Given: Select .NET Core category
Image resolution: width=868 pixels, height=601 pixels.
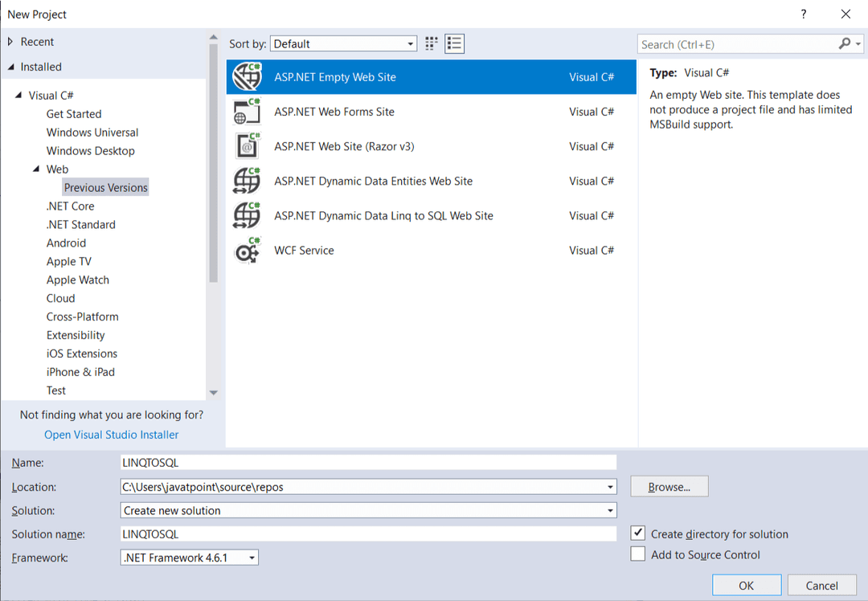Looking at the screenshot, I should [x=70, y=206].
